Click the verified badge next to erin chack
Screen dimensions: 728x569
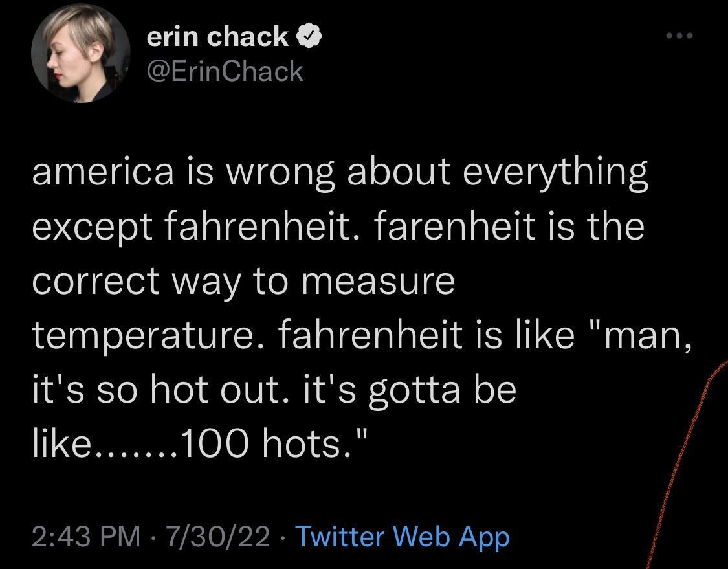(309, 36)
